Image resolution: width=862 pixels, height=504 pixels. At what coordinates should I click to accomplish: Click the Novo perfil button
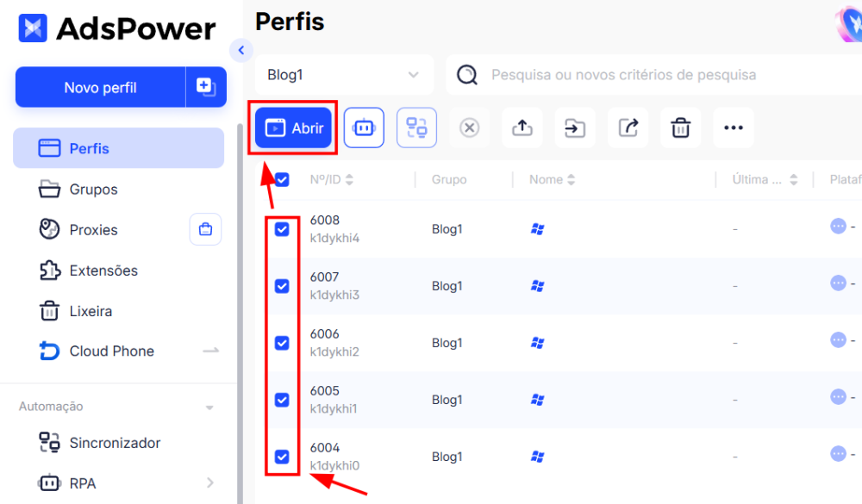(100, 87)
